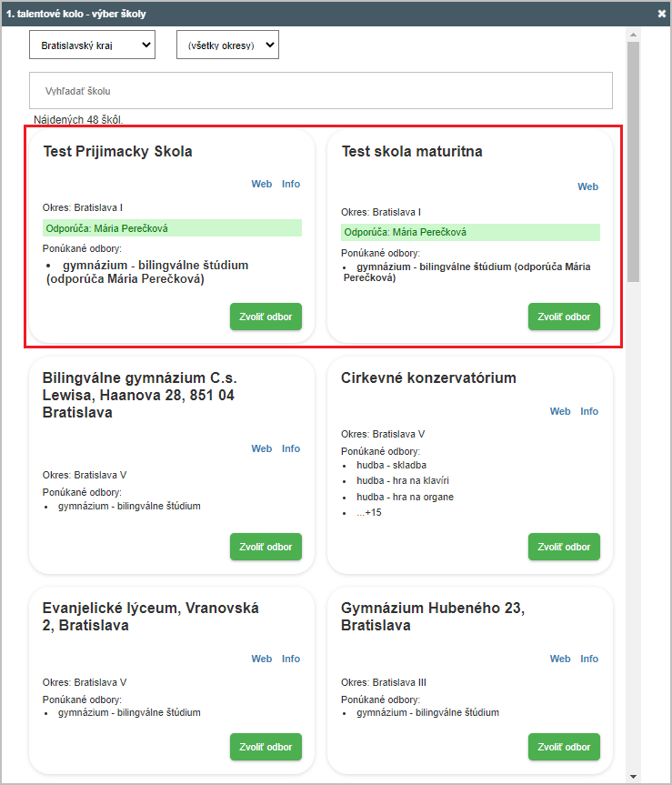Select Zvoliť odbor for Evanjelické lýceum

point(266,747)
